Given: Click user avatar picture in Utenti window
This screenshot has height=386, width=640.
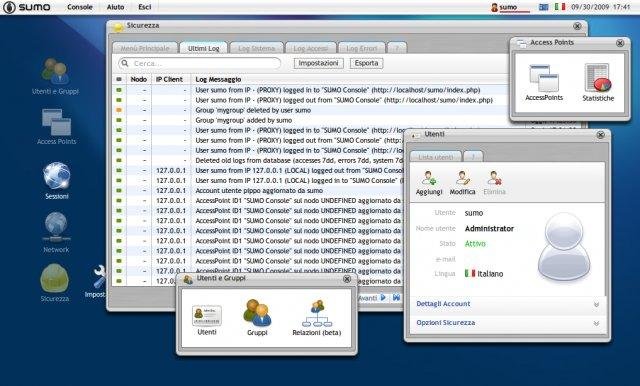Looking at the screenshot, I should [564, 246].
